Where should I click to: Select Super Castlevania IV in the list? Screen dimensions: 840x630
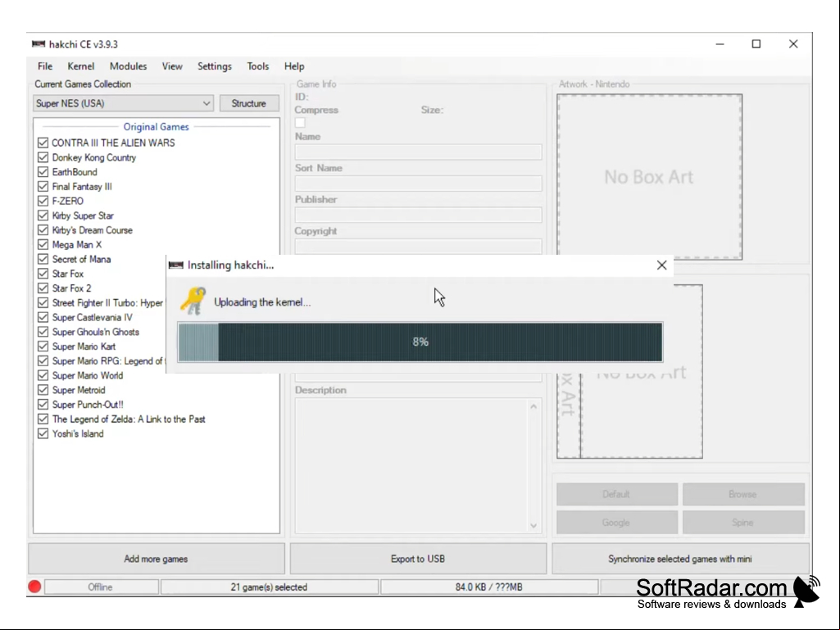tap(92, 317)
